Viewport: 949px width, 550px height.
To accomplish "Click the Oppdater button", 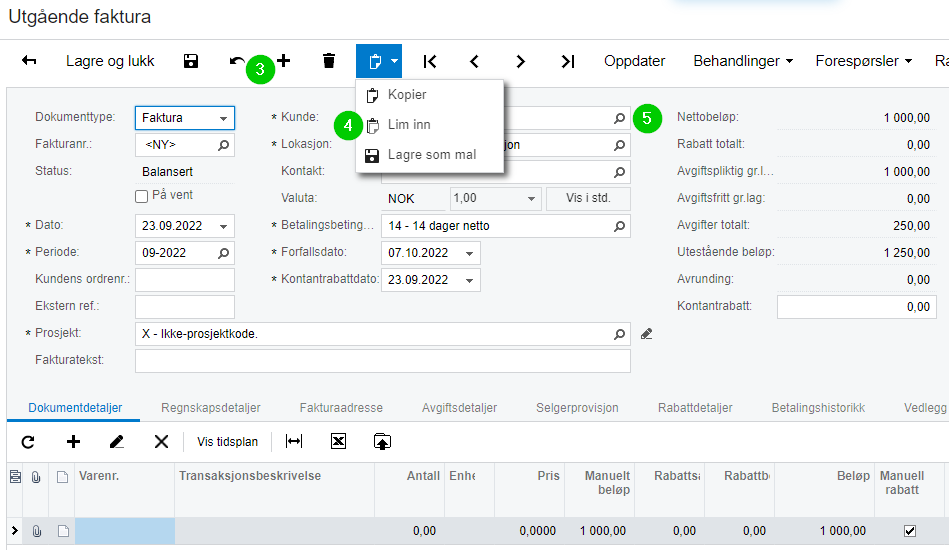I will coord(634,61).
